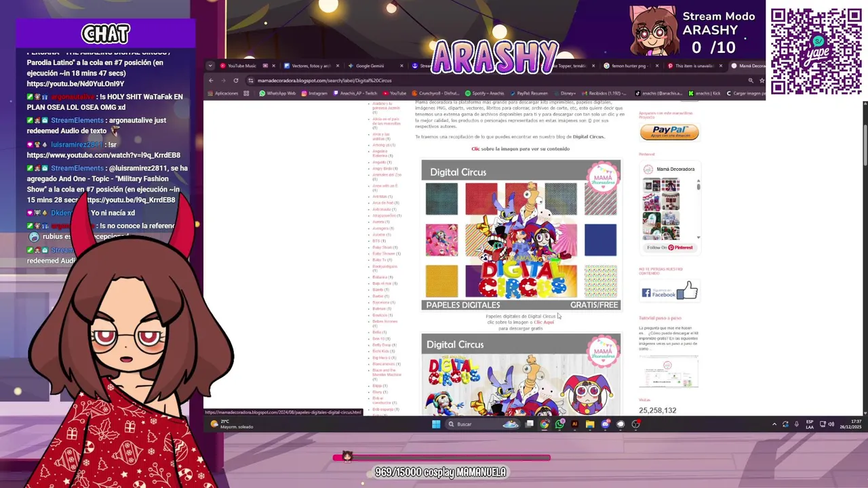Image resolution: width=868 pixels, height=488 pixels.
Task: Open the Spotify Anachis bookmark
Action: click(x=484, y=94)
